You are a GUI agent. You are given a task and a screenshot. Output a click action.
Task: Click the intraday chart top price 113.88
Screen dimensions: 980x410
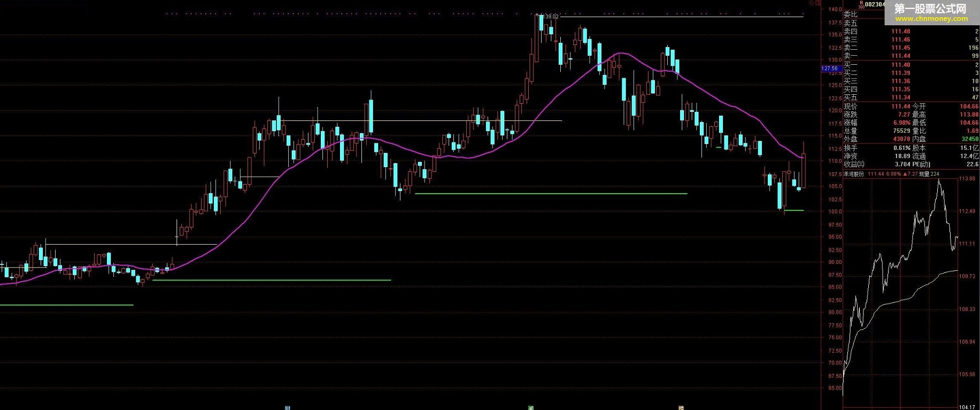pos(967,179)
